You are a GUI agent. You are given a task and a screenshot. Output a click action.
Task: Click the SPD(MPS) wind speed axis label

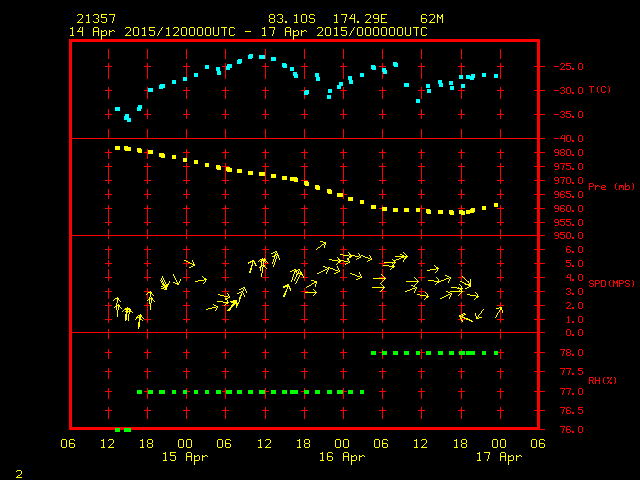[611, 283]
